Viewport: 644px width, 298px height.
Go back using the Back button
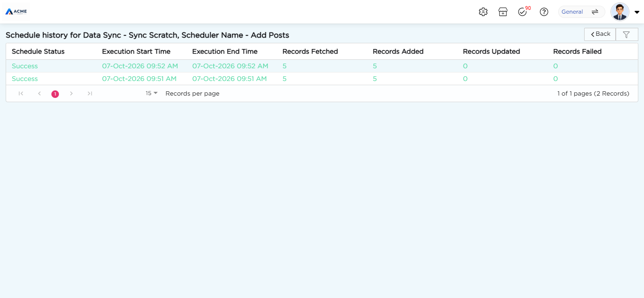pos(600,34)
